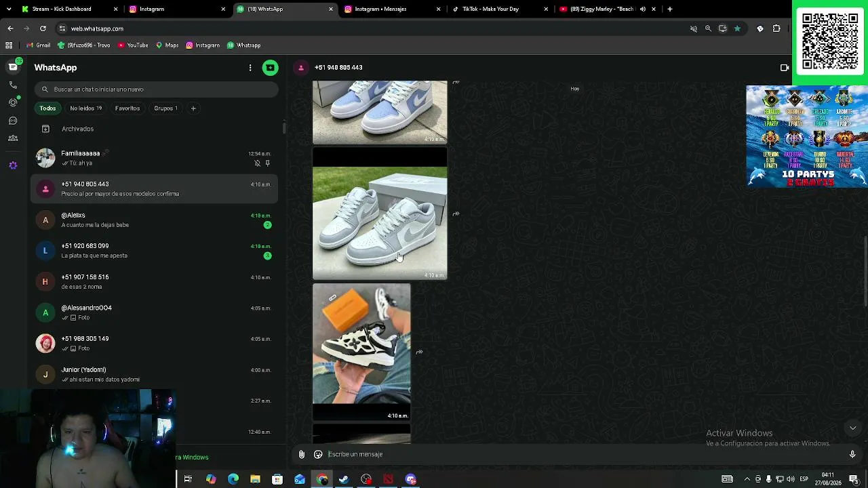Image resolution: width=868 pixels, height=488 pixels.
Task: Open the emoji picker
Action: [x=318, y=454]
